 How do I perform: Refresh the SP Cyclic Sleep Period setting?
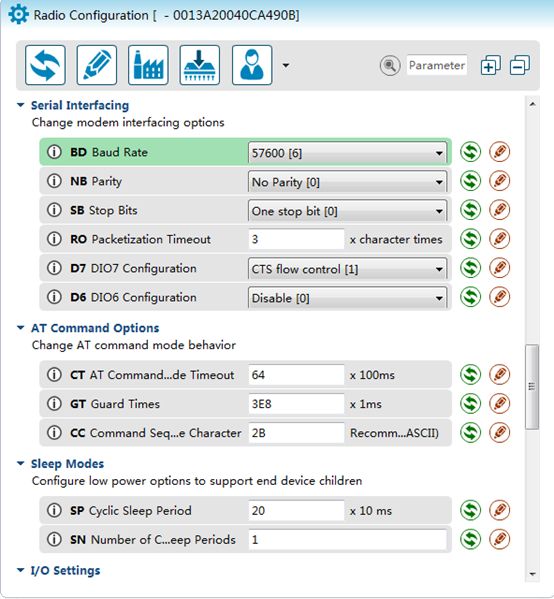click(470, 510)
